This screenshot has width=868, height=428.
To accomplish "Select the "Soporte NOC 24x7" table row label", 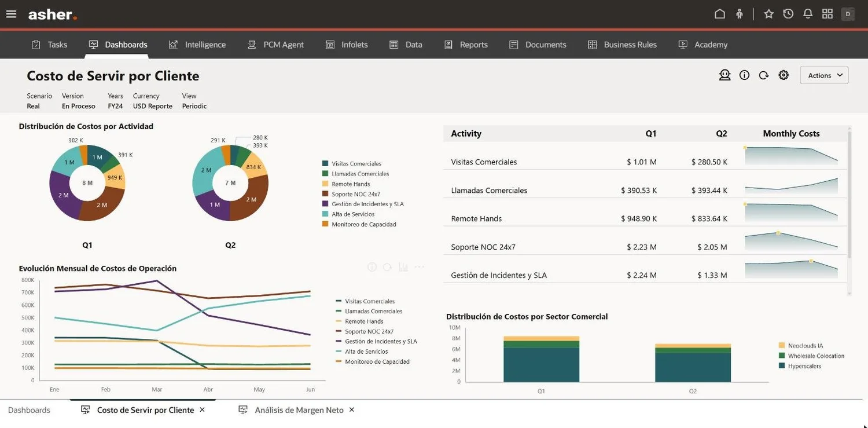I will [483, 247].
